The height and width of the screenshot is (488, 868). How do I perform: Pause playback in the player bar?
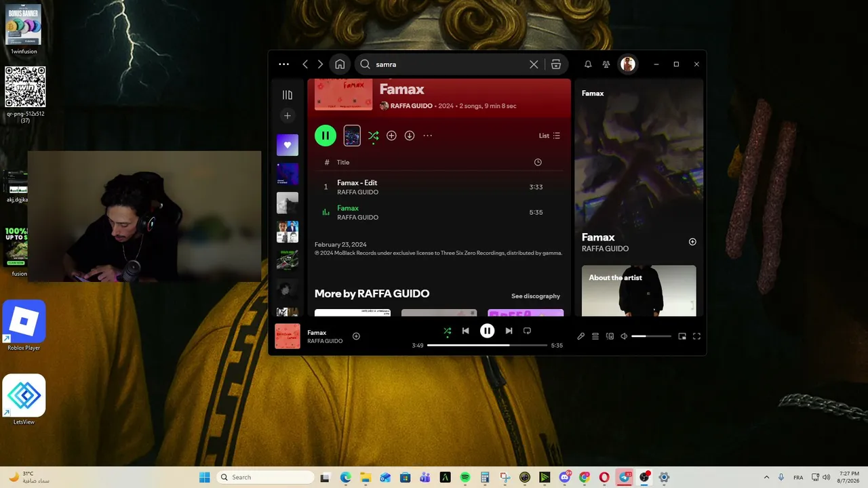coord(487,331)
